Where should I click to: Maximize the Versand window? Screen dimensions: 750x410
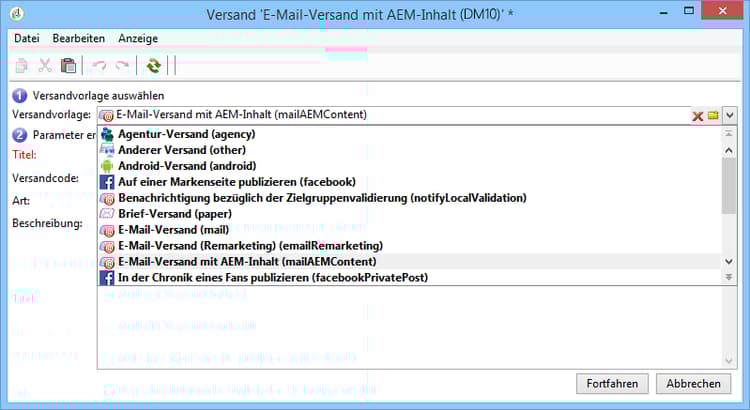689,11
